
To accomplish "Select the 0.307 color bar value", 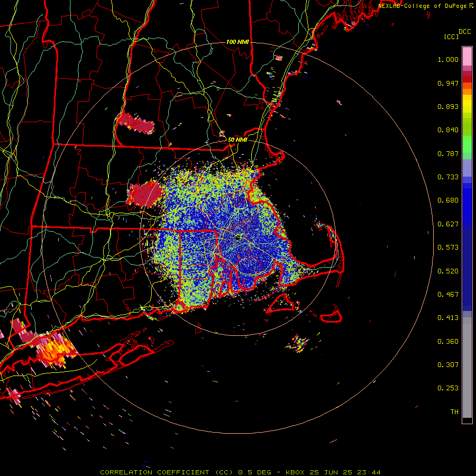I will coord(448,365).
